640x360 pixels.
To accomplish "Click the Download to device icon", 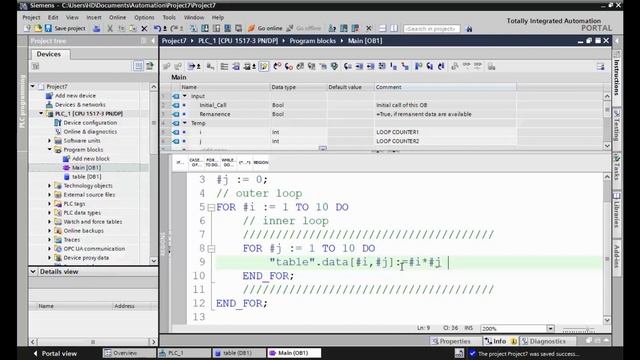I will 204,28.
